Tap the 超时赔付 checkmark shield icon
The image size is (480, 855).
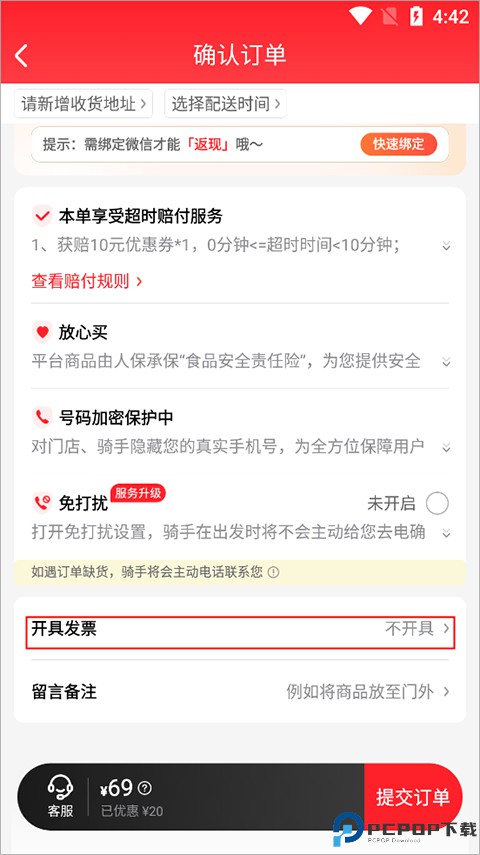42,216
